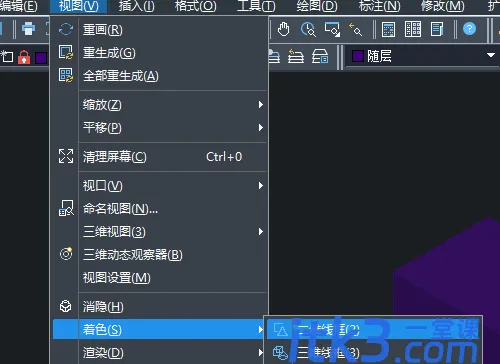Expand the 三维视图(3) submenu arrow
This screenshot has width=500, height=364.
click(x=261, y=232)
